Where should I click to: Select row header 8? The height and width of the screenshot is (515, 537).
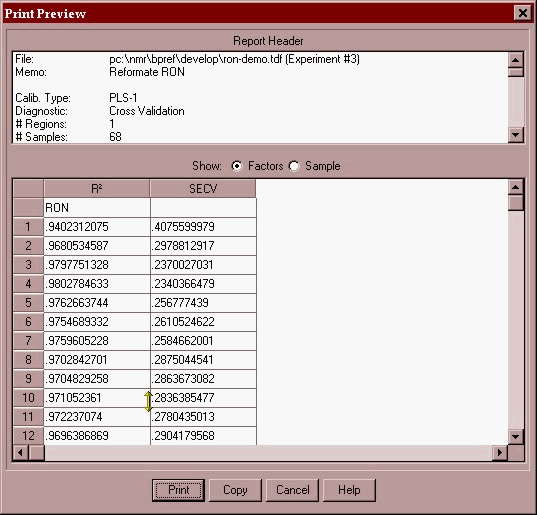(x=28, y=360)
